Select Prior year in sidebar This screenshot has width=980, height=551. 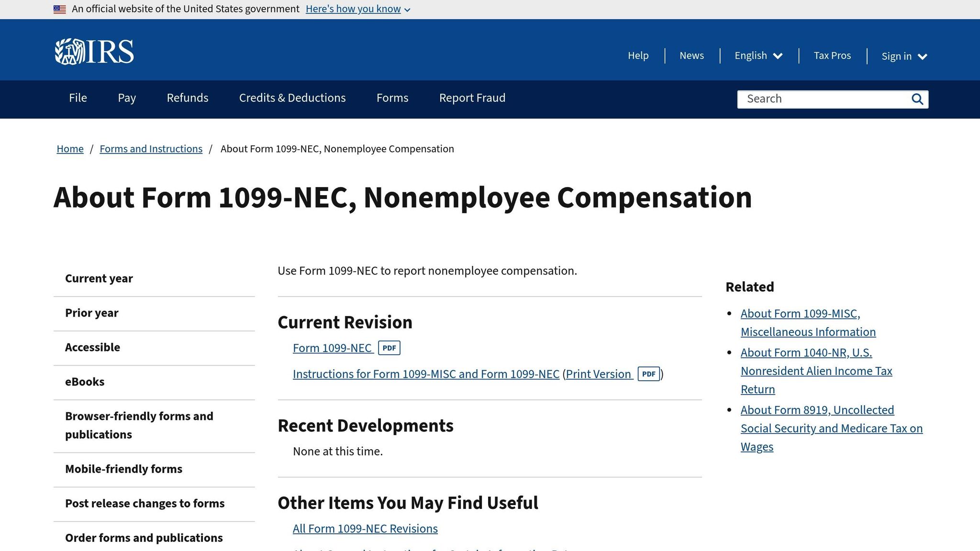click(x=154, y=313)
